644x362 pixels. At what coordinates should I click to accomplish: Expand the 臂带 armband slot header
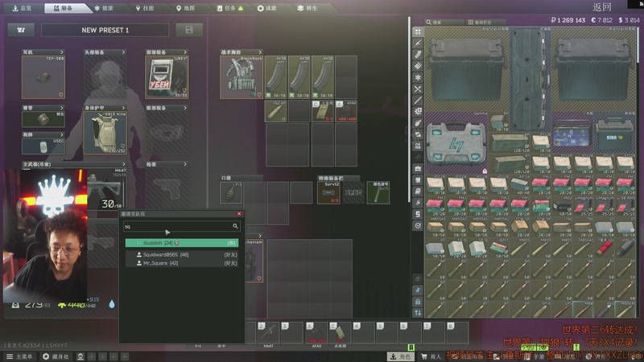[43, 108]
